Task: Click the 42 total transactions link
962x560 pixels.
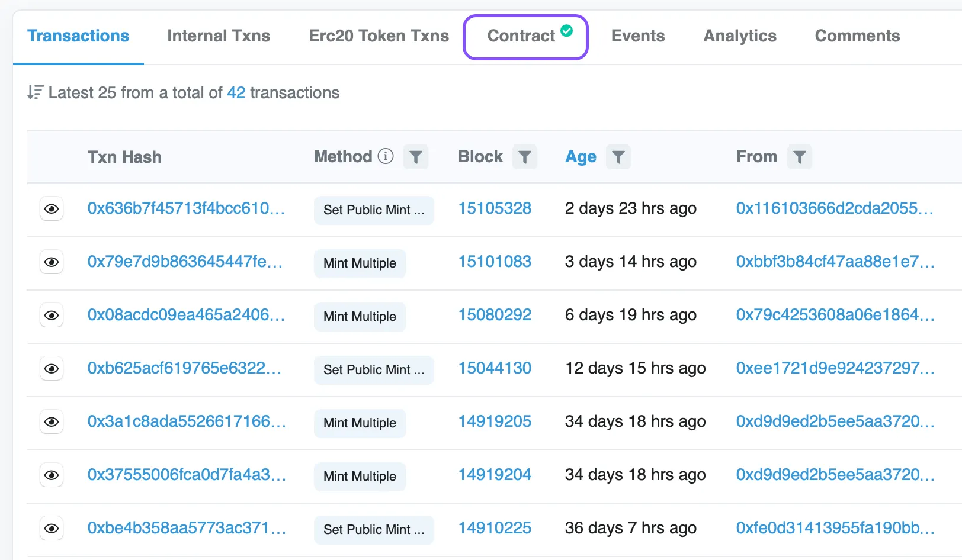Action: pyautogui.click(x=236, y=93)
